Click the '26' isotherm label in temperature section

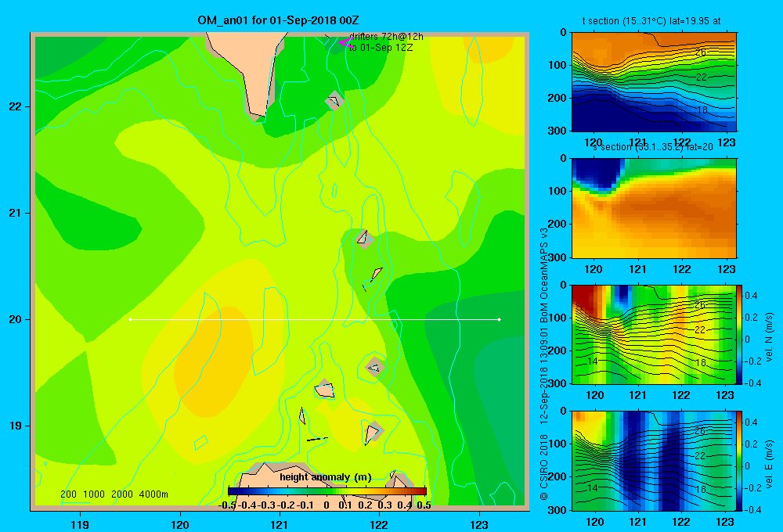(x=700, y=52)
